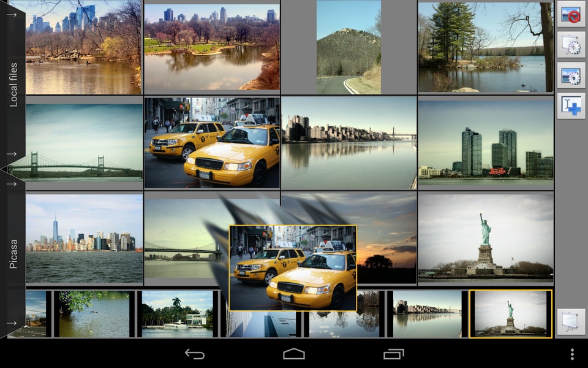Open the Picasa side tab
This screenshot has width=588, height=368.
[x=13, y=254]
